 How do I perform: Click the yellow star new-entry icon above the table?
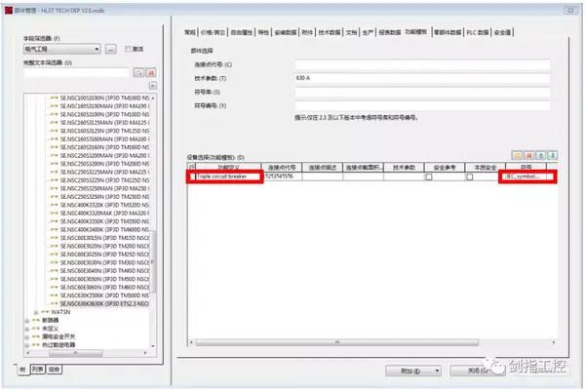click(x=517, y=155)
